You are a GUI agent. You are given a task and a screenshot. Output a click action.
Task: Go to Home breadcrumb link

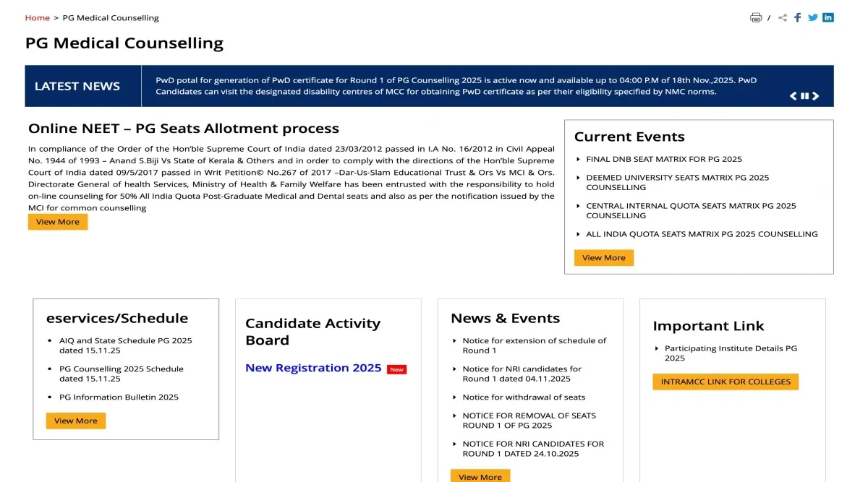[38, 17]
